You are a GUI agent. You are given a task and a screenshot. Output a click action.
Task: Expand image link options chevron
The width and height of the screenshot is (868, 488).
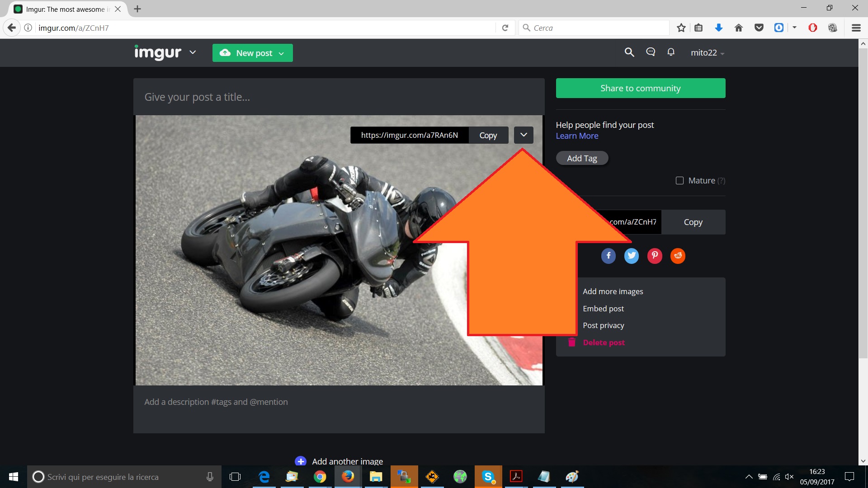tap(524, 135)
